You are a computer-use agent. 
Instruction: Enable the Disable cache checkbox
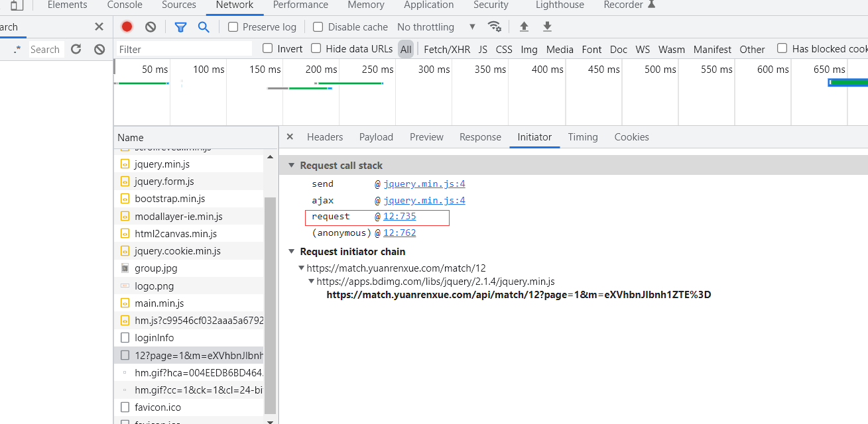click(x=318, y=27)
